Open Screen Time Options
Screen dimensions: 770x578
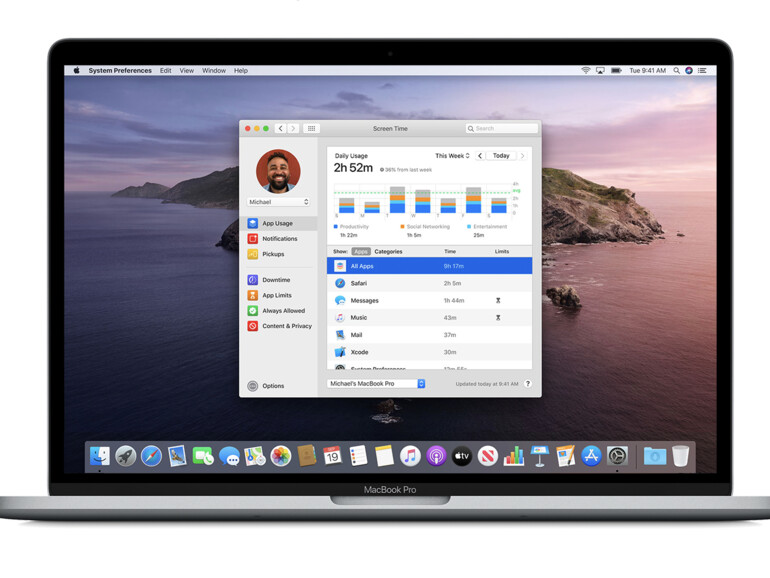click(266, 386)
